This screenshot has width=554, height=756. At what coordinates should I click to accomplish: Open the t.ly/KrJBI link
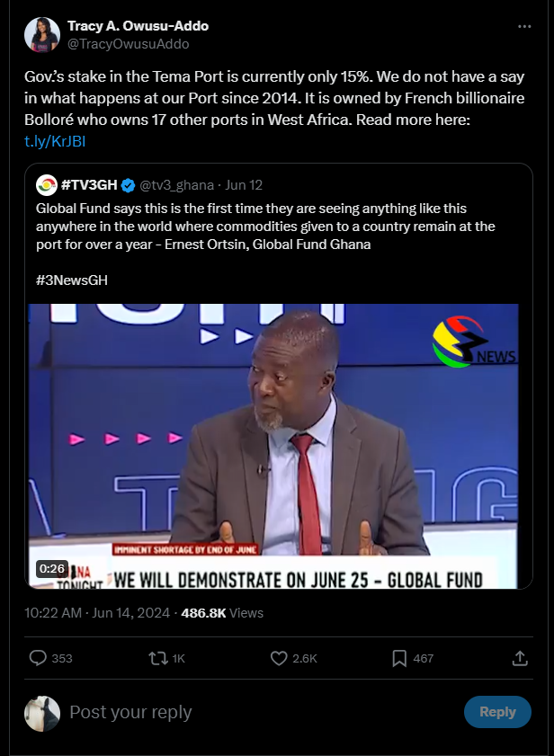point(55,141)
